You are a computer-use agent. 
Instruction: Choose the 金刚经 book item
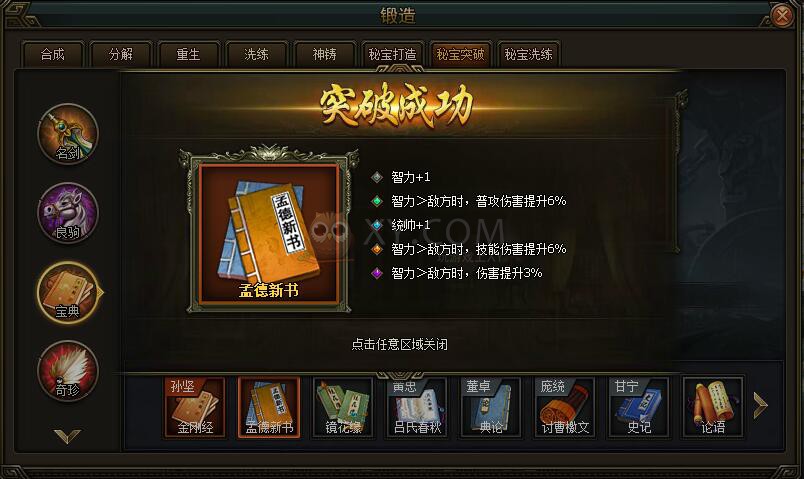[195, 407]
